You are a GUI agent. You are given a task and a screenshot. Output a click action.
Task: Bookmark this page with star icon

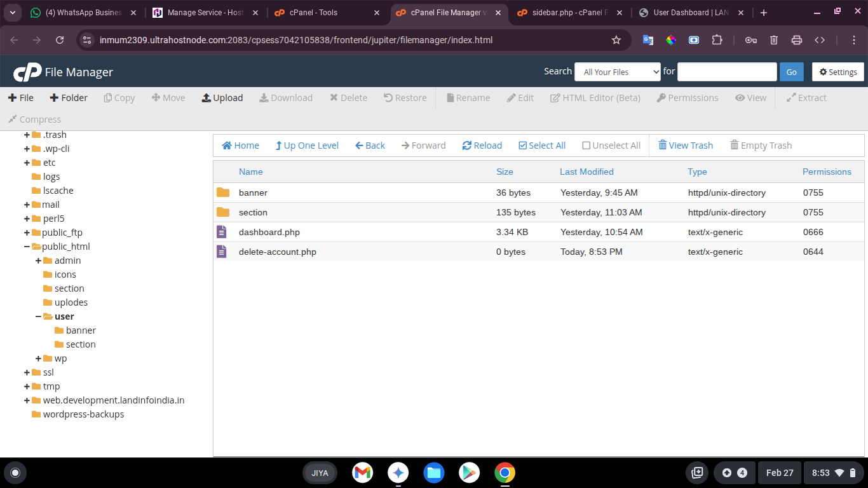coord(616,40)
